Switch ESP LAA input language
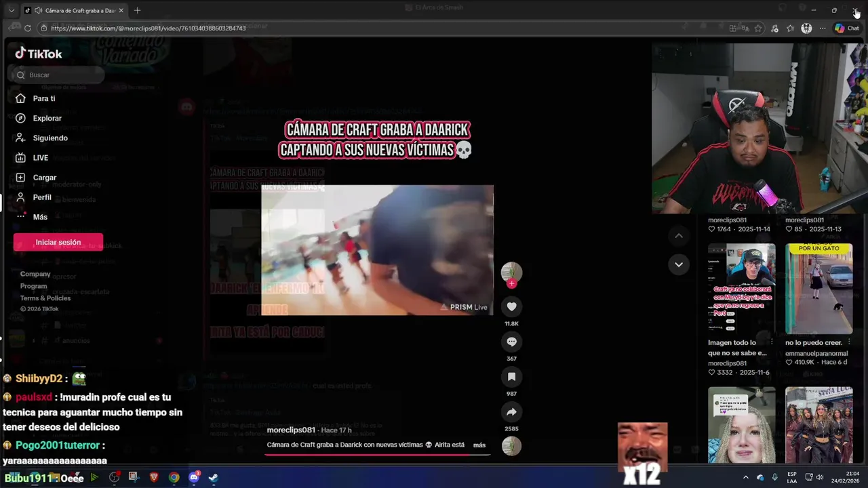 792,477
